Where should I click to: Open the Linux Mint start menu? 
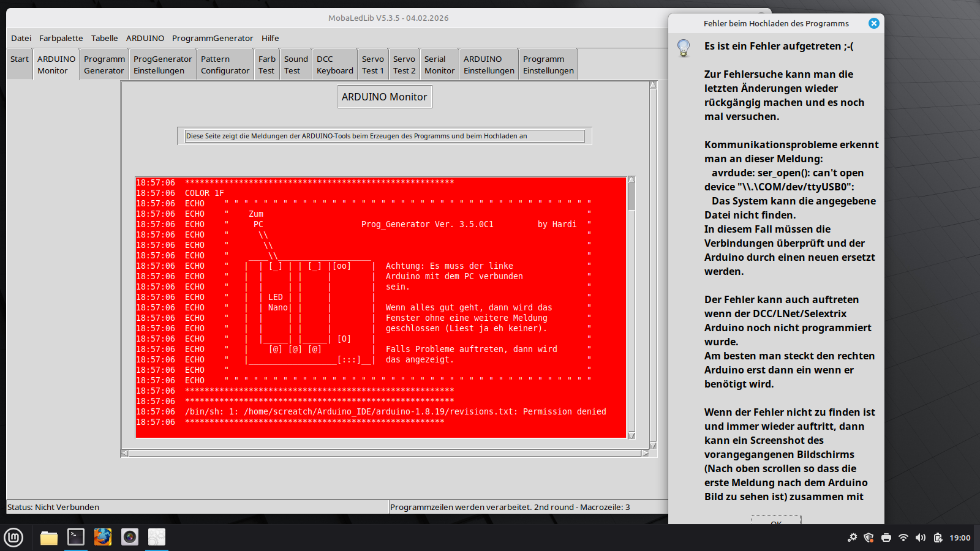(13, 538)
